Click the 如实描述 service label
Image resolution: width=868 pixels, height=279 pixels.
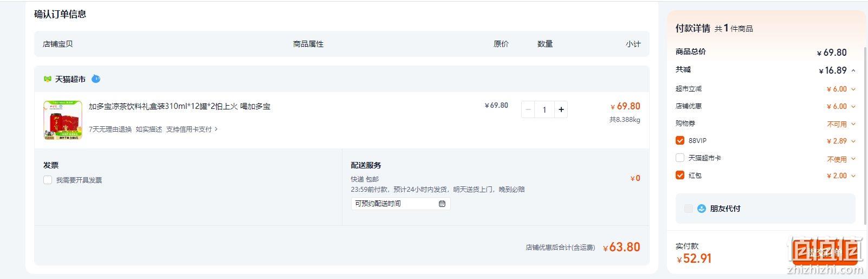(149, 129)
